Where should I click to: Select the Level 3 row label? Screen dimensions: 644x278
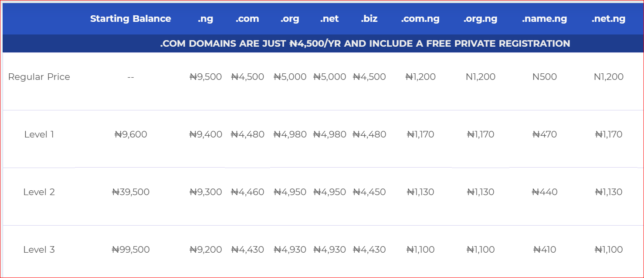pos(39,250)
